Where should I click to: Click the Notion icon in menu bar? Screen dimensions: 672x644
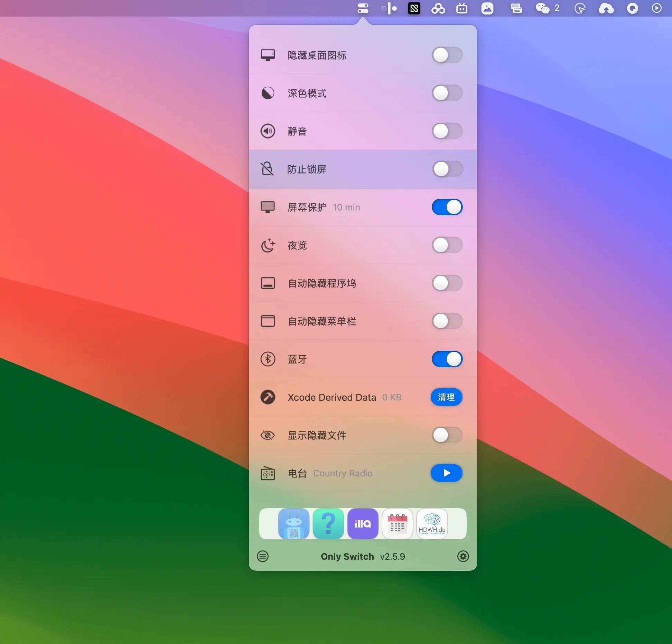(414, 8)
